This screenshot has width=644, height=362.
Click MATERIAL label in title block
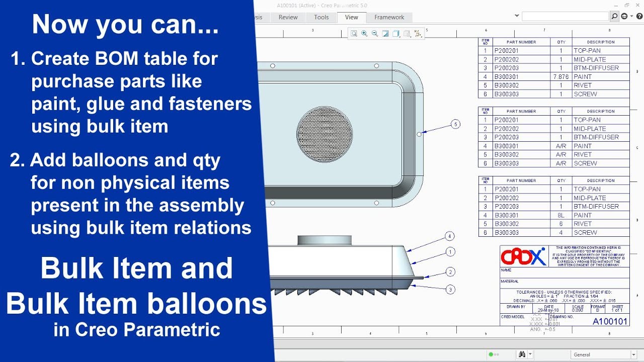tap(510, 282)
